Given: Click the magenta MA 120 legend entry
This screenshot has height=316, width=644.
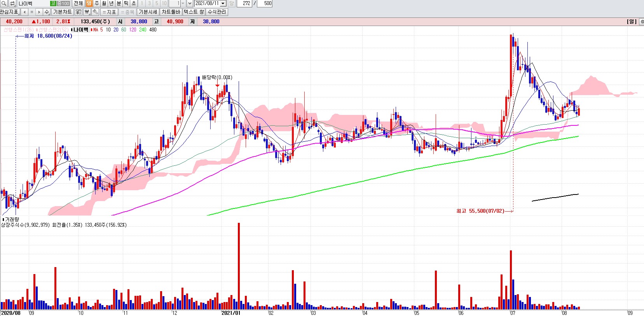Looking at the screenshot, I should click(x=133, y=30).
